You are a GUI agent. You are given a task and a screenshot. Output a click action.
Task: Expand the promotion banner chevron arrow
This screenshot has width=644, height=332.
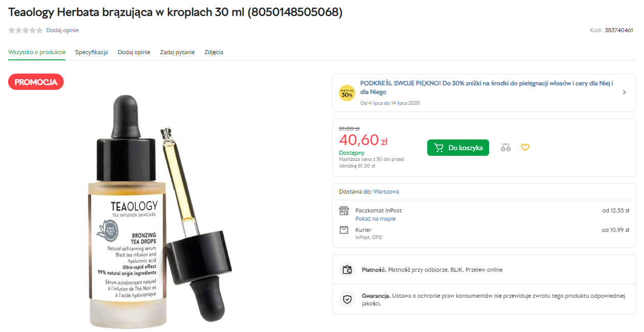pyautogui.click(x=624, y=92)
